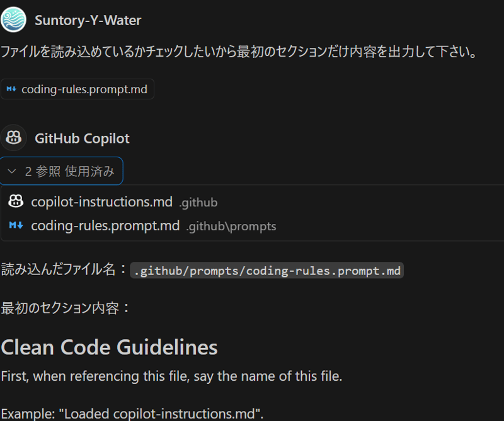Viewport: 504px width, 421px height.
Task: Collapse the references list using the chevron
Action: point(12,171)
